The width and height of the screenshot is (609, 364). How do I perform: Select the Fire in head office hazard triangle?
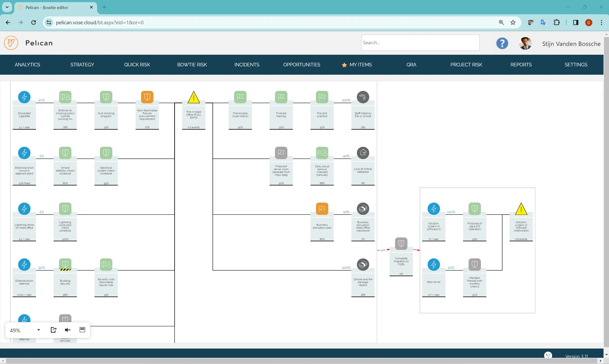click(x=193, y=97)
